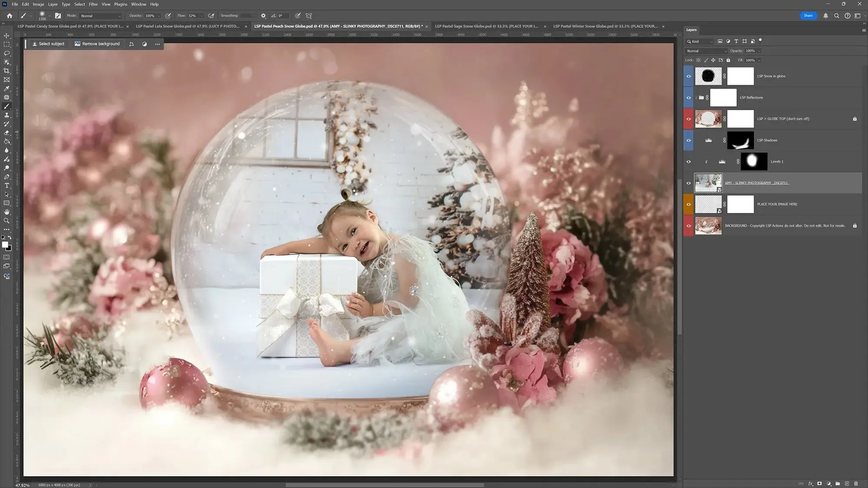Click the Select subject button
Screen dimensions: 868x488
tap(48, 44)
